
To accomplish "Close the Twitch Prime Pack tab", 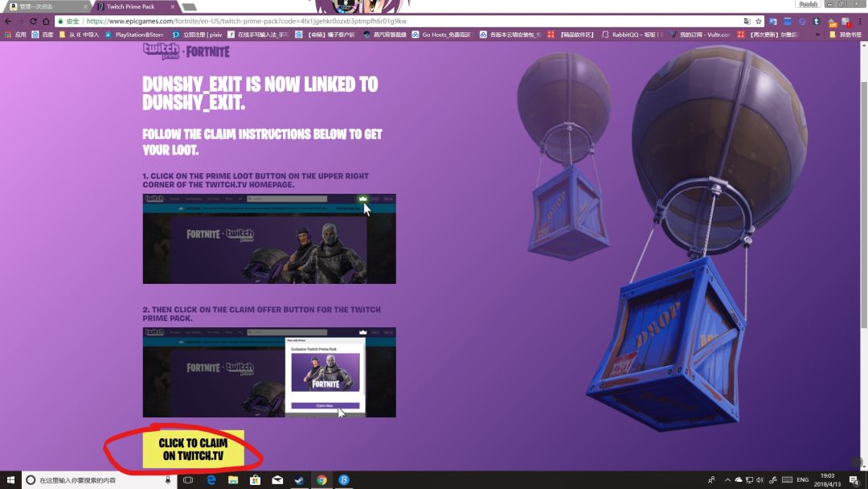I will (x=173, y=6).
